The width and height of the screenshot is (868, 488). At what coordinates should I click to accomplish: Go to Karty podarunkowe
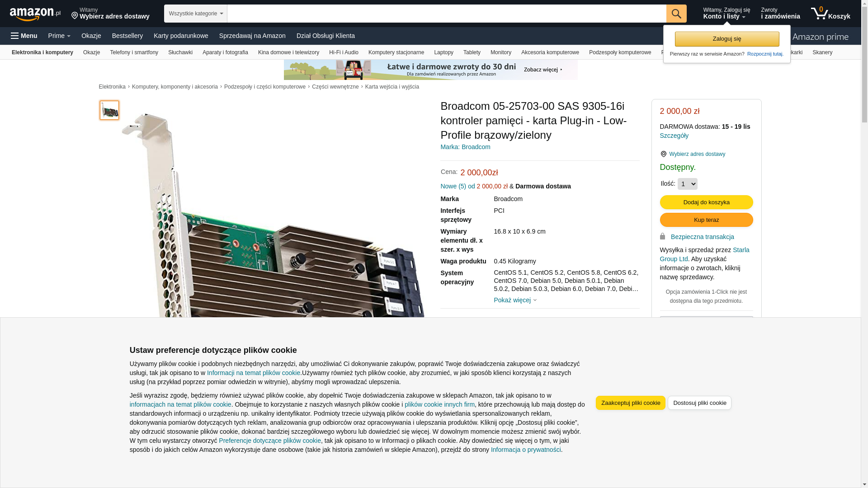click(x=181, y=36)
